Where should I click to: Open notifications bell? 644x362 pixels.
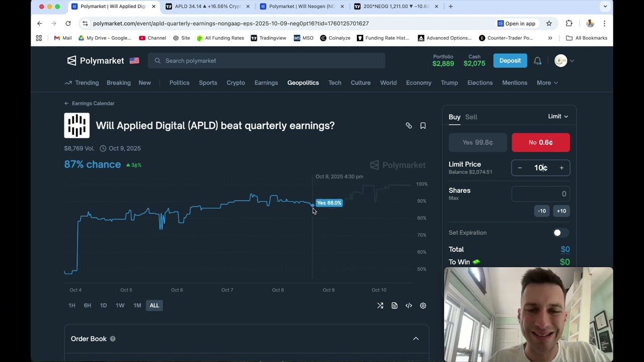pos(537,61)
